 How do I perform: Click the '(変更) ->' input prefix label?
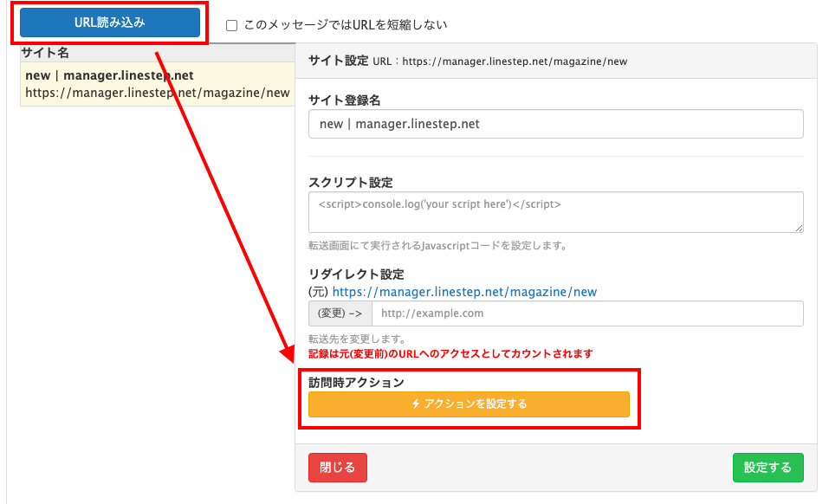pyautogui.click(x=340, y=313)
